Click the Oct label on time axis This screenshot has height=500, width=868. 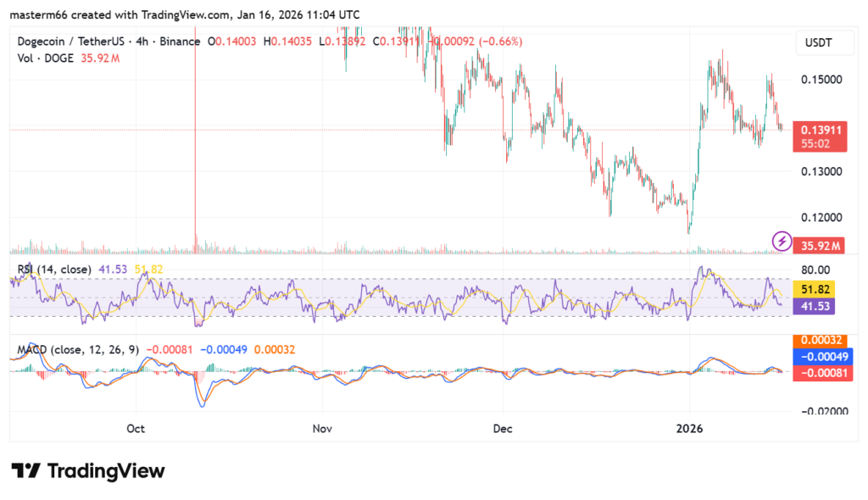tap(136, 429)
